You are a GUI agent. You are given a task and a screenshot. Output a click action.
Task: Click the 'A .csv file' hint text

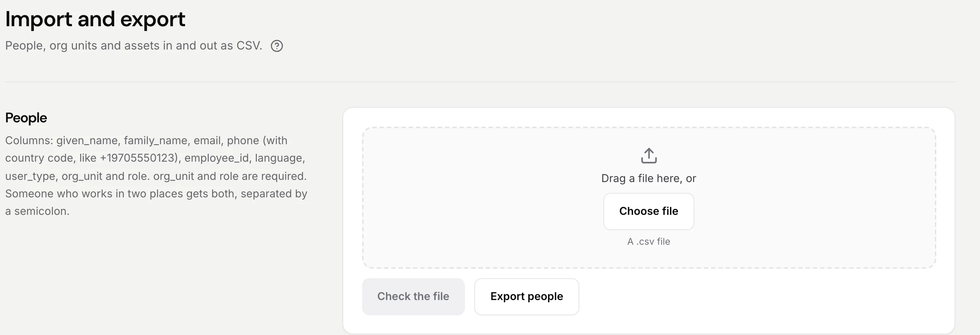click(648, 241)
